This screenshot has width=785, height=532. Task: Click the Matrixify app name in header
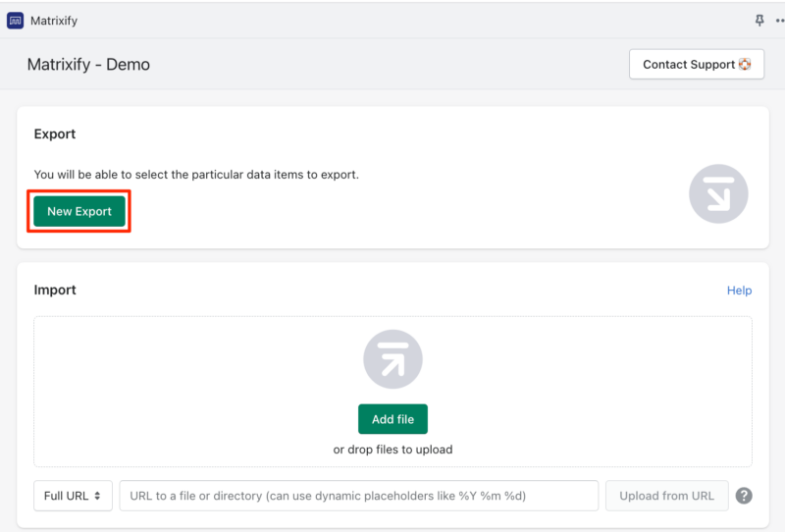(54, 21)
